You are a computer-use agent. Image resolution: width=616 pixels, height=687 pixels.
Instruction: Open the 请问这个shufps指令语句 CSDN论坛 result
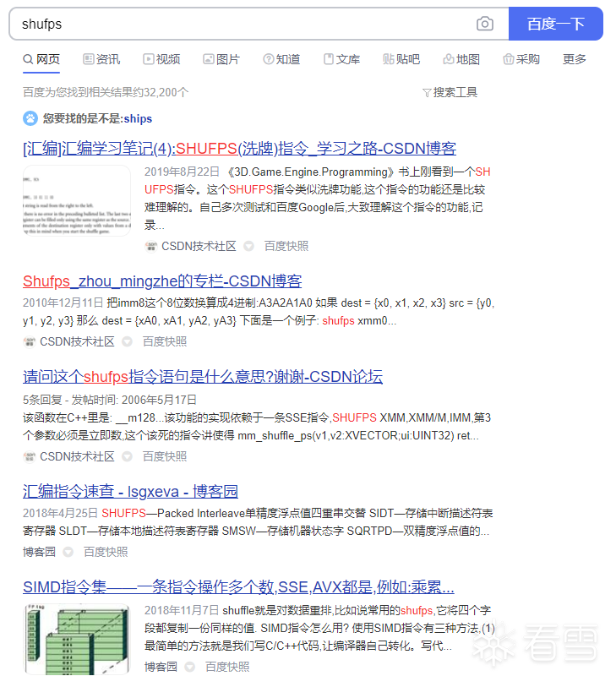pyautogui.click(x=203, y=377)
